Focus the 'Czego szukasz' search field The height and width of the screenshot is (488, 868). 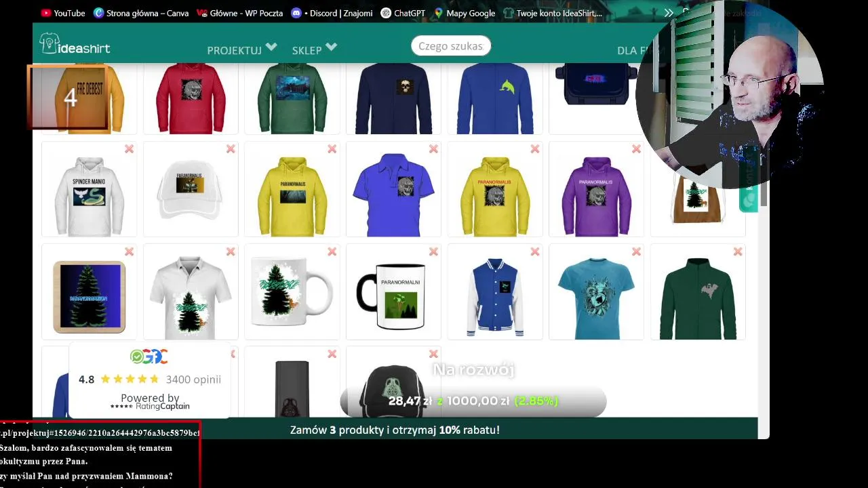(450, 46)
